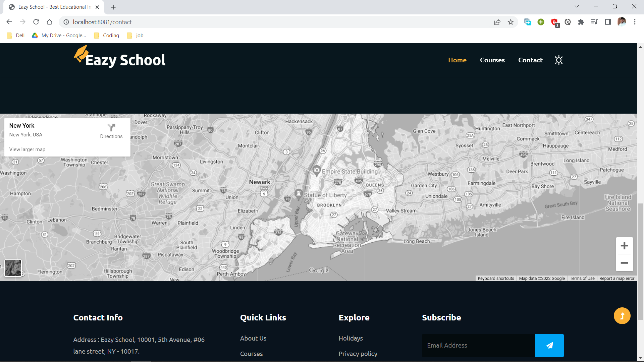Get Directions from the New York map card

111,131
